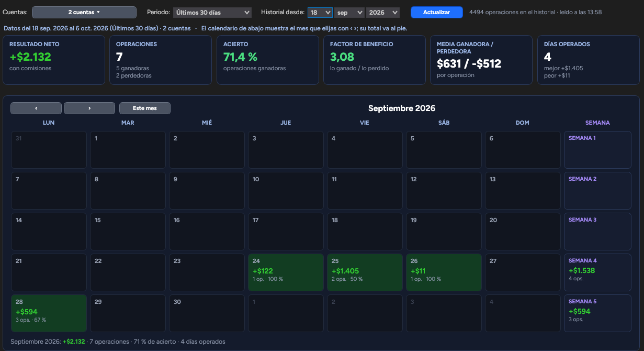
Task: Click the "Historial desde:" label
Action: [283, 12]
